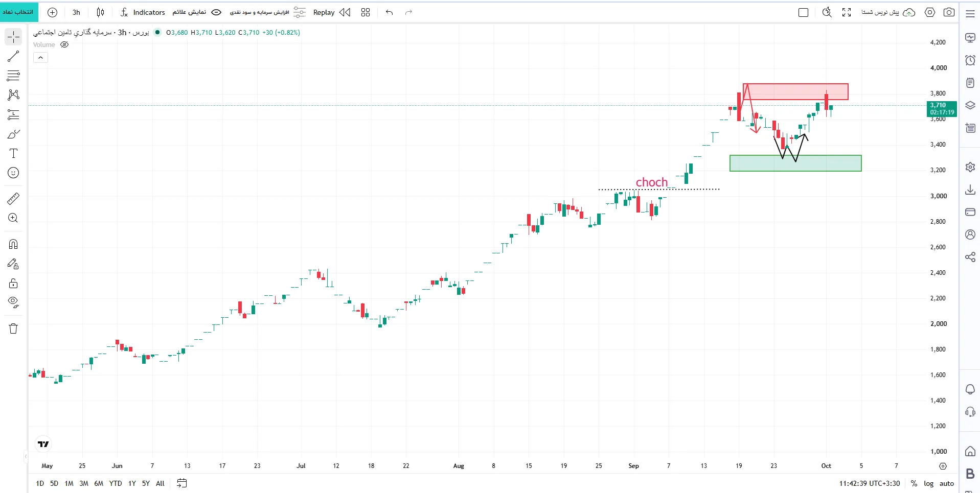The image size is (980, 493).
Task: Open the Indicators dialog
Action: click(x=143, y=12)
